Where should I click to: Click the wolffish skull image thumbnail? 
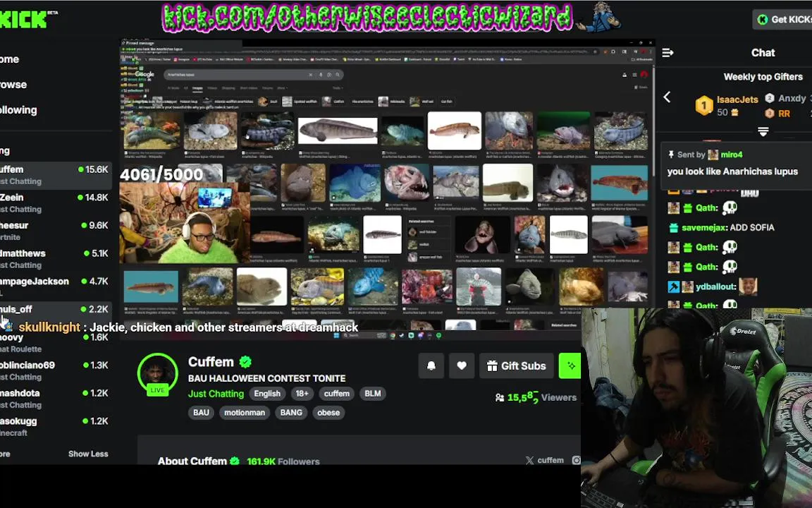click(407, 183)
